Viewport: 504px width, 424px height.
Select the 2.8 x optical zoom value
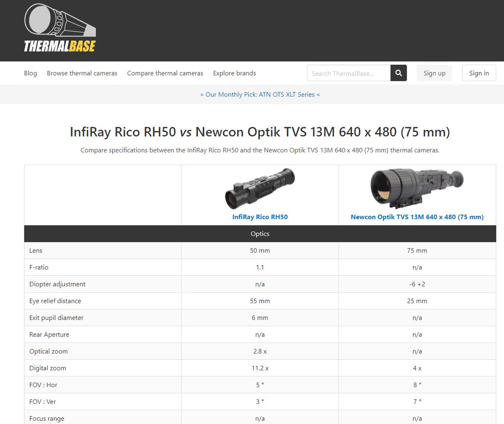click(260, 351)
